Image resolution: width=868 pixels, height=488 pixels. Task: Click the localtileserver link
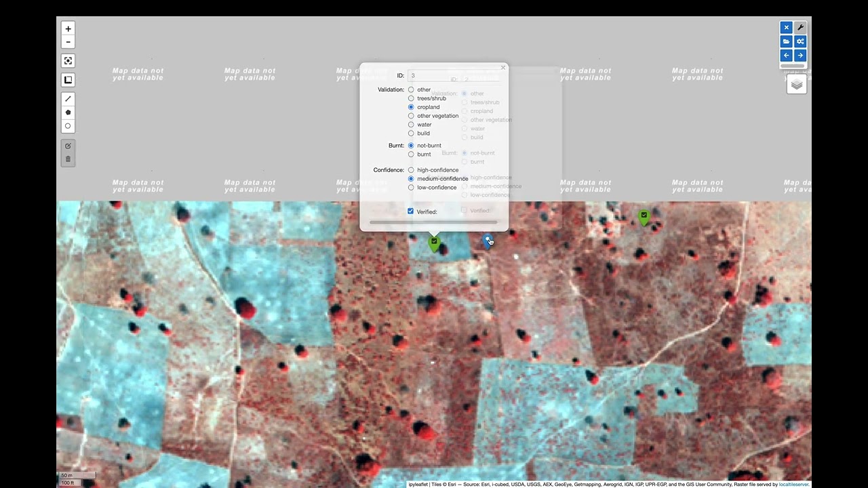point(794,485)
